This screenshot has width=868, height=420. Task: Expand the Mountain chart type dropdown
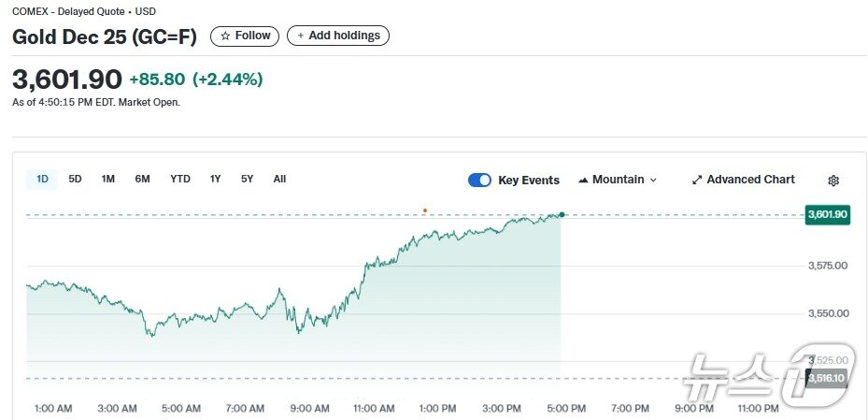[653, 180]
